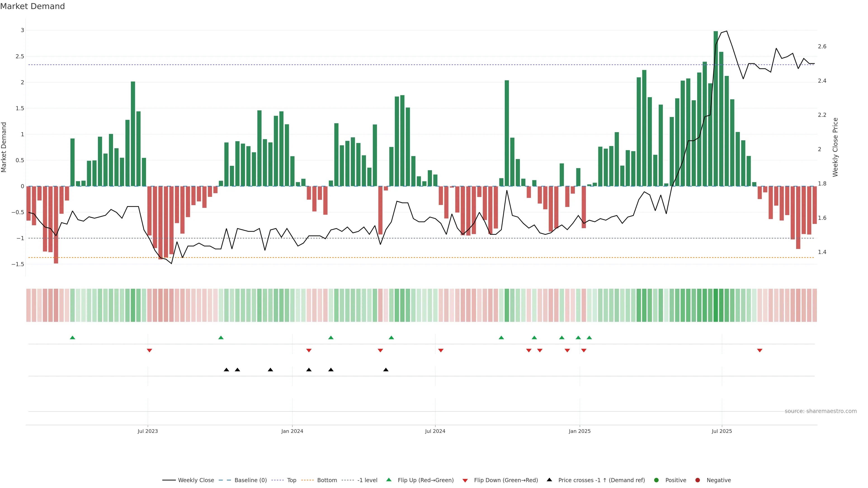Click Flip Down red triangle legend icon
The image size is (868, 488).
pyautogui.click(x=465, y=480)
